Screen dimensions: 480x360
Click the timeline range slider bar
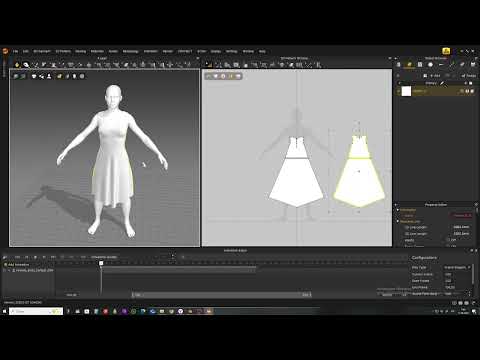click(222, 295)
